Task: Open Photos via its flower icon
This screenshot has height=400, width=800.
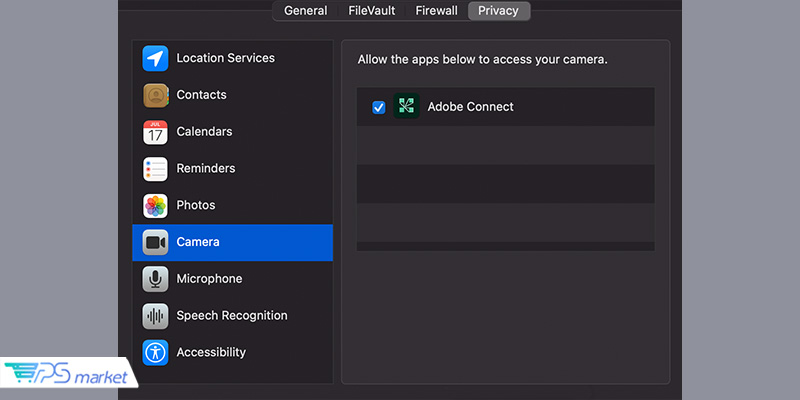Action: (155, 206)
